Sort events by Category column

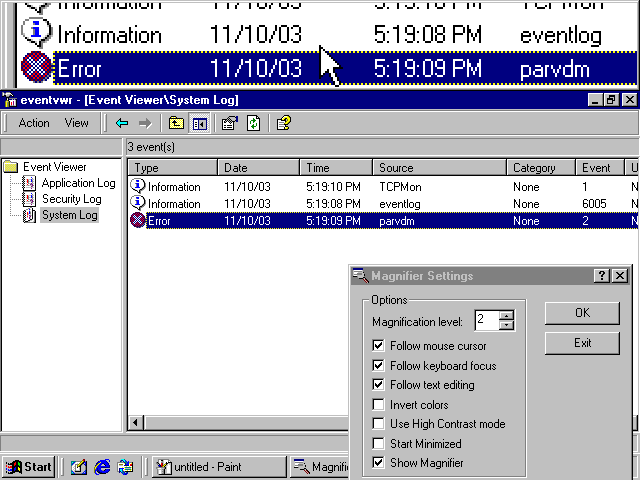click(x=541, y=168)
